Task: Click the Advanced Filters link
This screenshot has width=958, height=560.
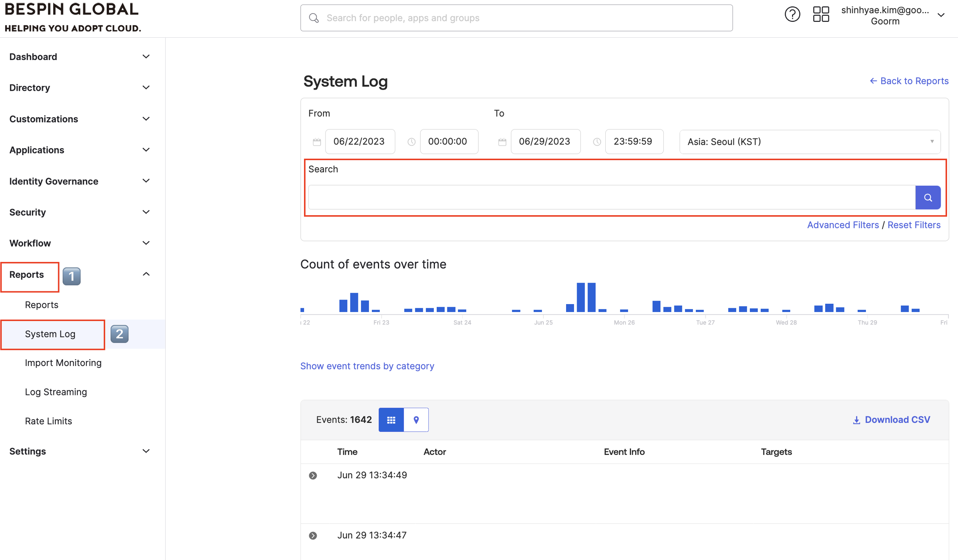Action: 843,225
